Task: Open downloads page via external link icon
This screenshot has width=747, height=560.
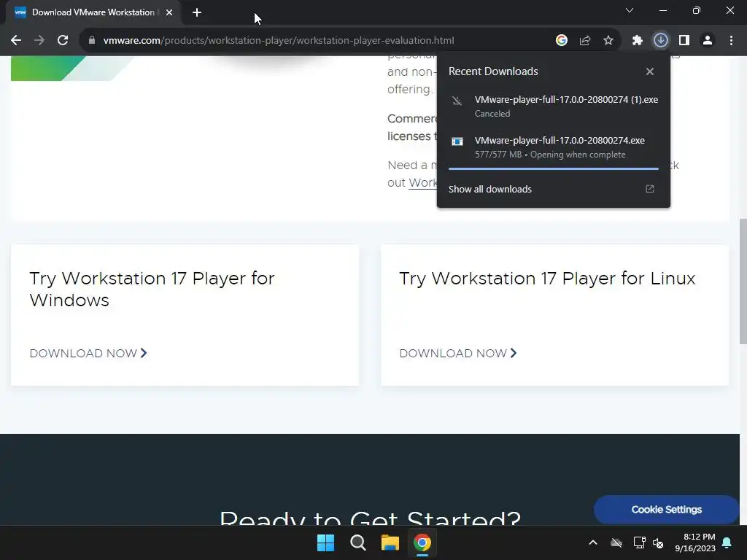Action: tap(650, 189)
